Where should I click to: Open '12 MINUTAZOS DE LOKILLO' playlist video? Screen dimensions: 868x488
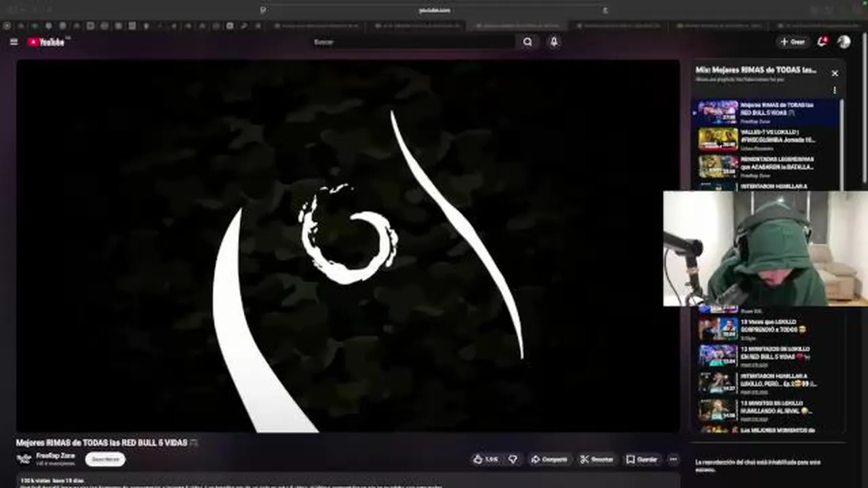(x=766, y=356)
